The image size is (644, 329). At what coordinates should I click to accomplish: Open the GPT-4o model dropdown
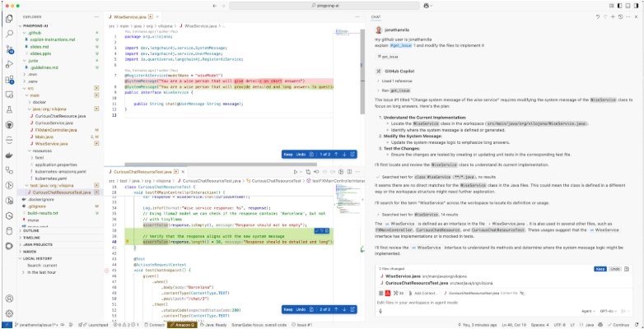pos(609,311)
